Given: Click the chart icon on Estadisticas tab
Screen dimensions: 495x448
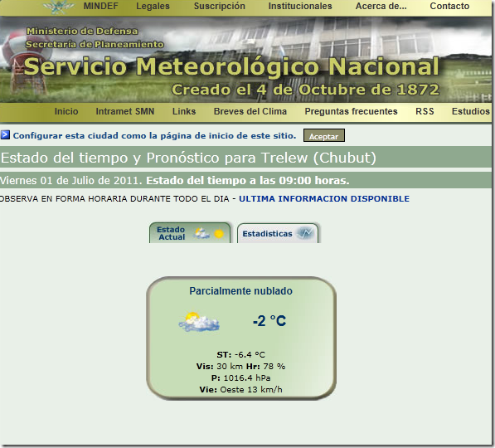Looking at the screenshot, I should coord(306,233).
